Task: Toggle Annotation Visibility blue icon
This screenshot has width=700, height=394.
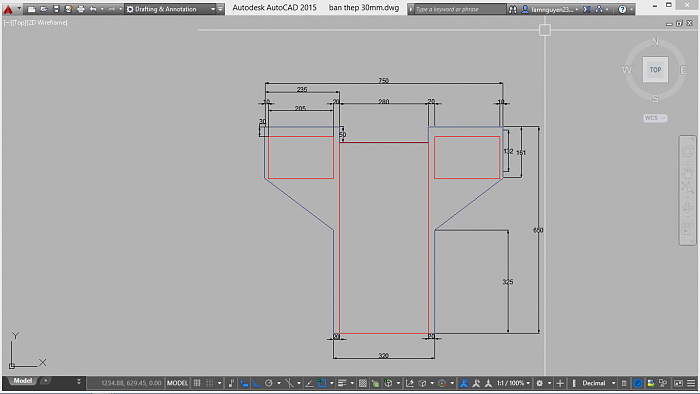Action: 464,383
